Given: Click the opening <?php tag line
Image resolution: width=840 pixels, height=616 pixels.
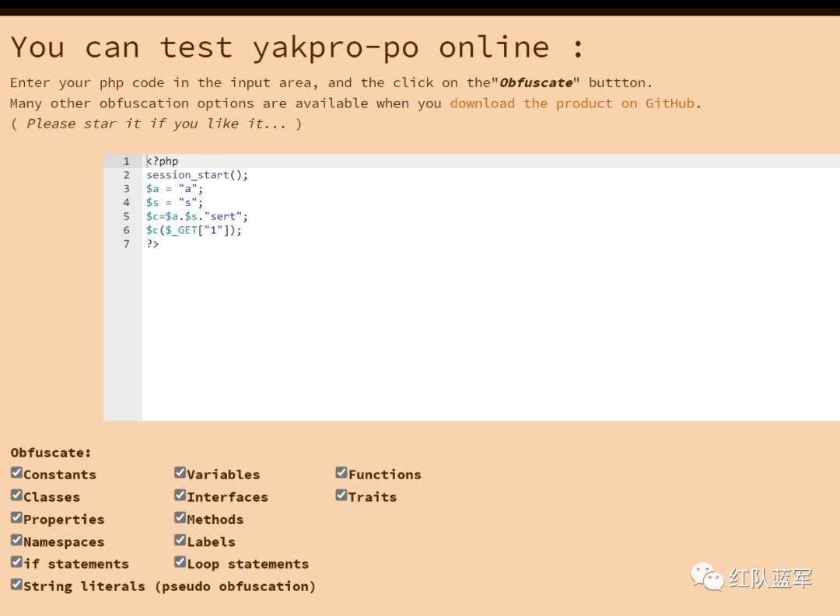Looking at the screenshot, I should pyautogui.click(x=163, y=161).
